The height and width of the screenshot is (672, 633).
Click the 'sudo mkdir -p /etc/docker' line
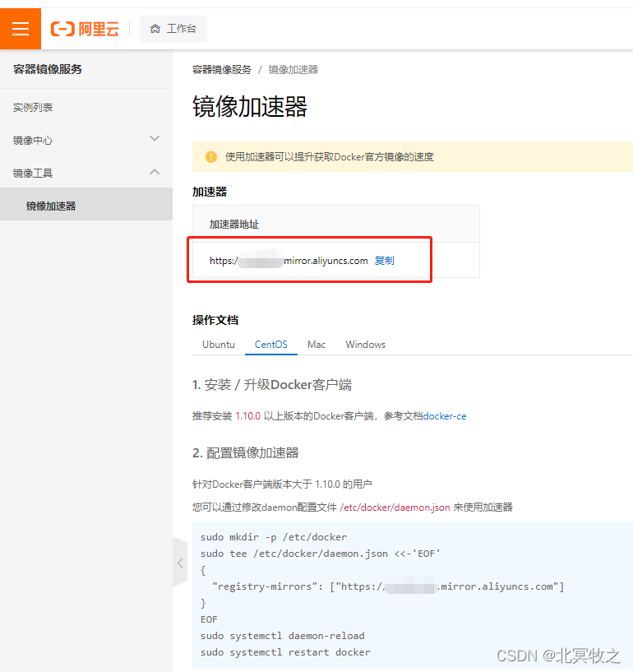pyautogui.click(x=274, y=537)
